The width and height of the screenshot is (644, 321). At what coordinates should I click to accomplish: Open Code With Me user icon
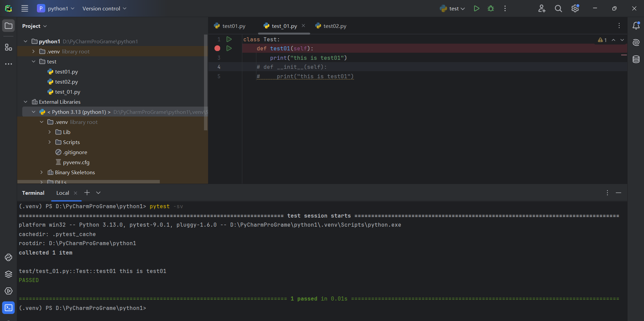[x=542, y=8]
